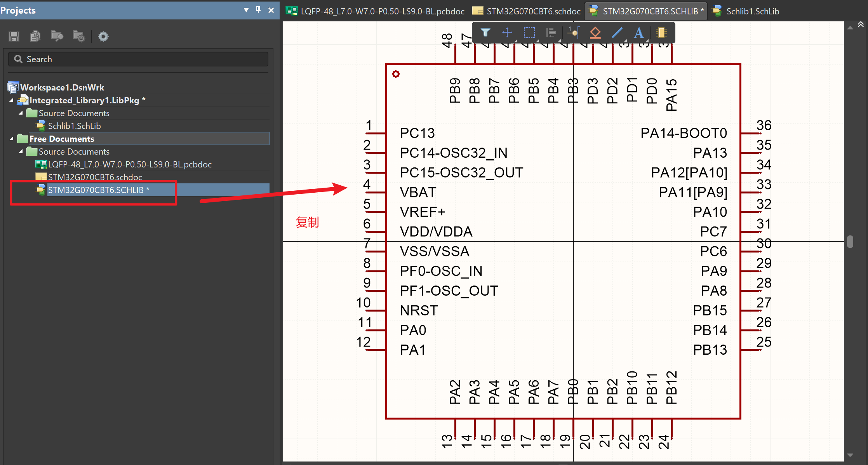Image resolution: width=868 pixels, height=465 pixels.
Task: Click the scroll up arrow of the editor
Action: coord(850,28)
